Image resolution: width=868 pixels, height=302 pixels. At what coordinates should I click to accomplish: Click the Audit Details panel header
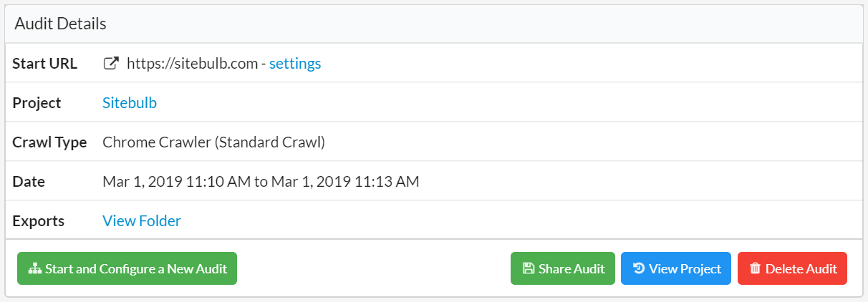click(x=434, y=24)
